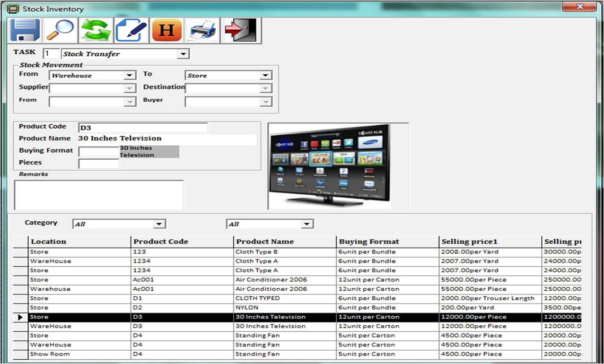Open the To Store dropdown

click(x=265, y=76)
